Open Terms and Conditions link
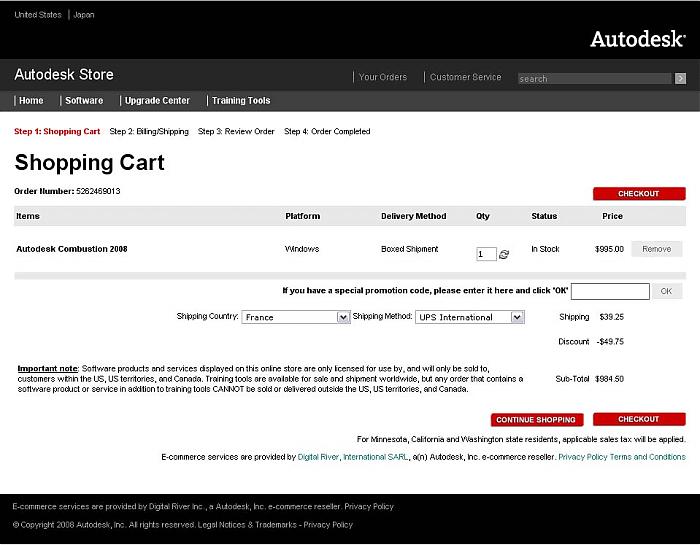Viewport: 700px width, 545px height. (x=648, y=457)
